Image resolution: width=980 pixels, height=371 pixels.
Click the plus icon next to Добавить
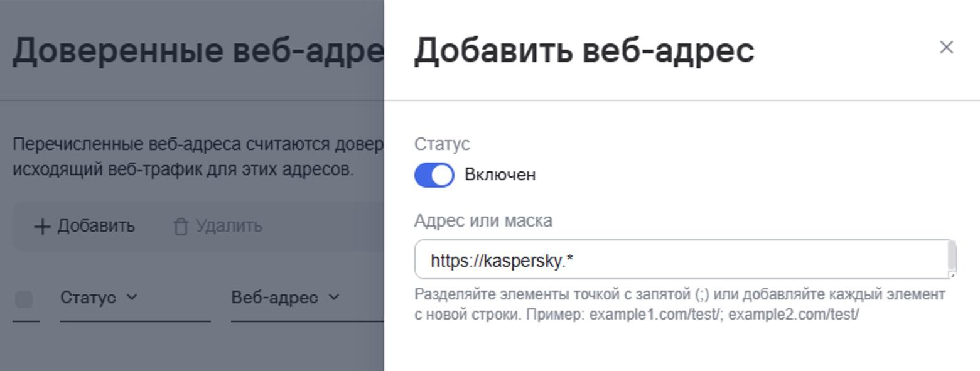(41, 227)
